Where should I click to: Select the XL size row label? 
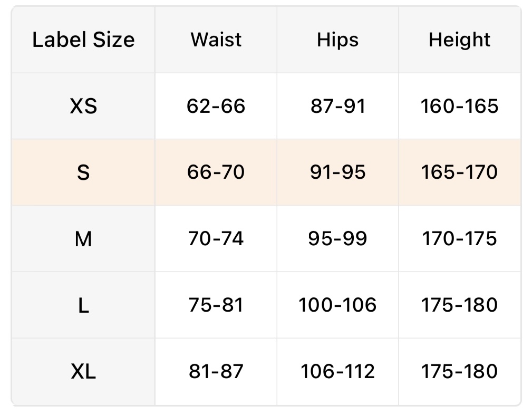[x=83, y=372]
